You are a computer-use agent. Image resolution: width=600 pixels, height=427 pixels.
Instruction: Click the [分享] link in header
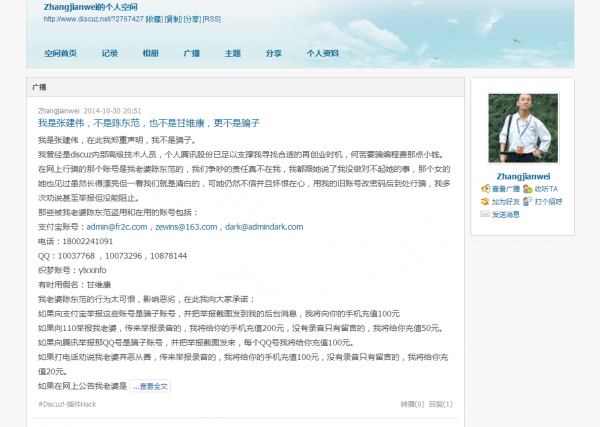(192, 19)
